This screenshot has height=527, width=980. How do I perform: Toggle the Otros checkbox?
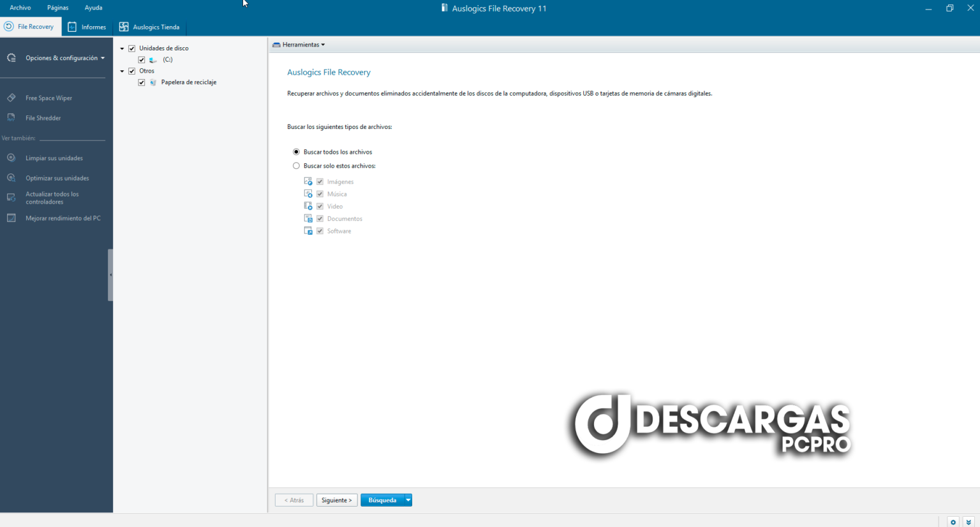[132, 71]
